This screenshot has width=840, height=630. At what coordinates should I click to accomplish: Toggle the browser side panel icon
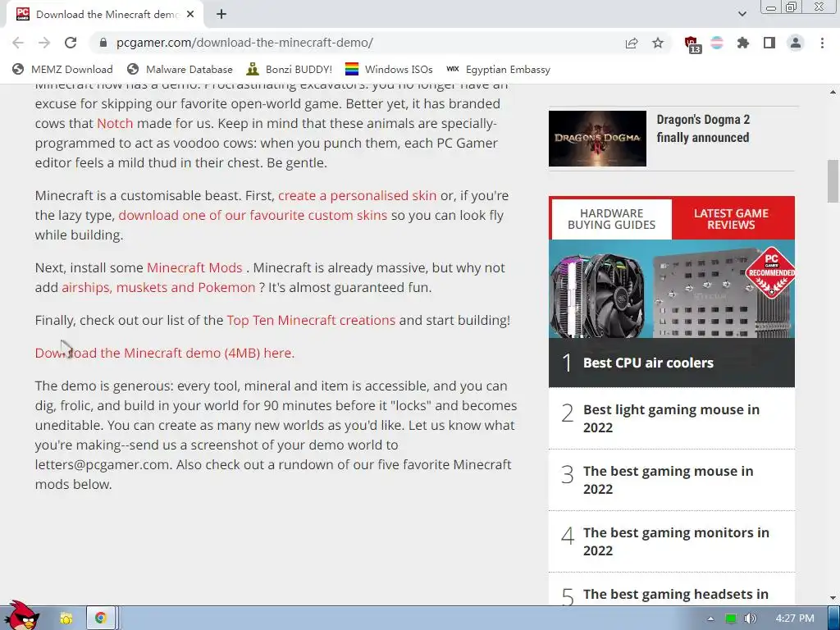[x=769, y=43]
